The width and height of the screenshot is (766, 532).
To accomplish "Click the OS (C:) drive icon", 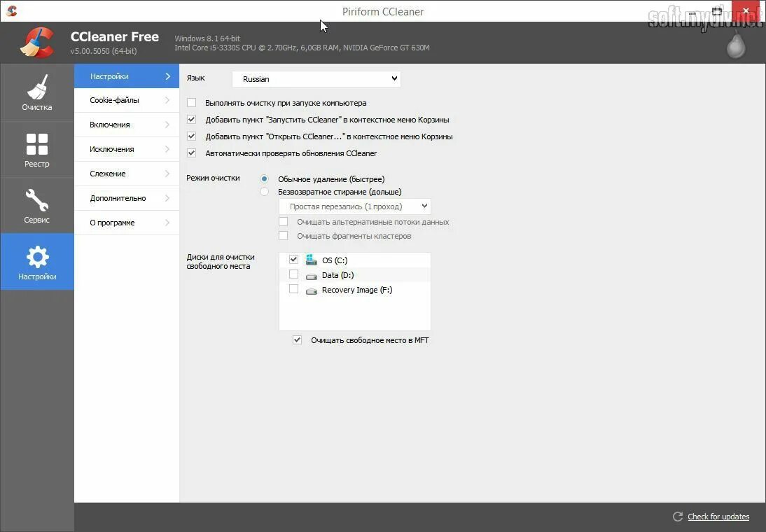I will (x=310, y=260).
